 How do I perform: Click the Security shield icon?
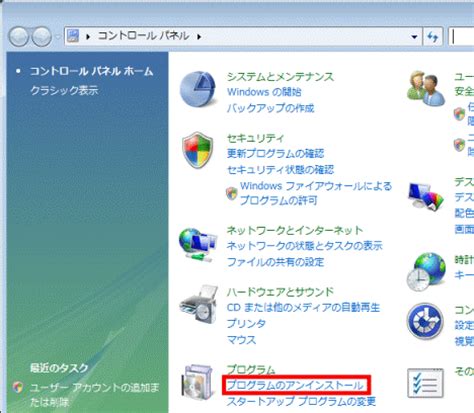click(198, 150)
